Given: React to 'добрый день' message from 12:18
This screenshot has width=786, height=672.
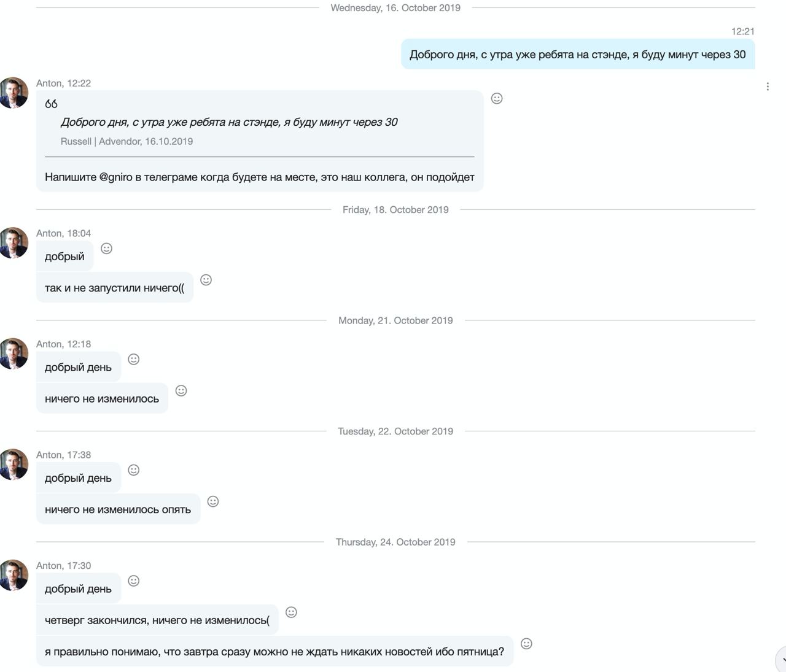Looking at the screenshot, I should (x=133, y=359).
